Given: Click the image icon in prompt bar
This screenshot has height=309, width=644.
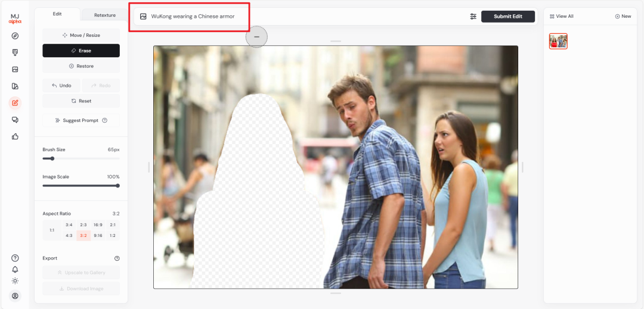Looking at the screenshot, I should [x=143, y=17].
